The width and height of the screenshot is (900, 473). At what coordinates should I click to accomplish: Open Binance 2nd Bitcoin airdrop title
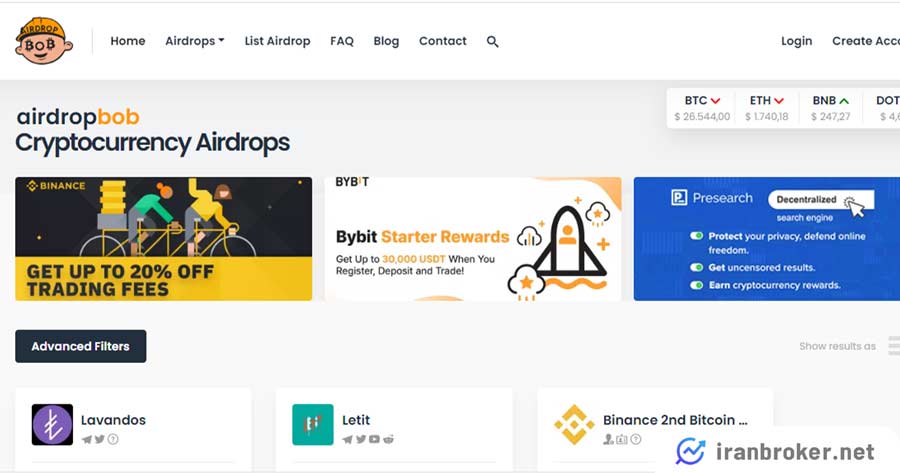coord(675,420)
